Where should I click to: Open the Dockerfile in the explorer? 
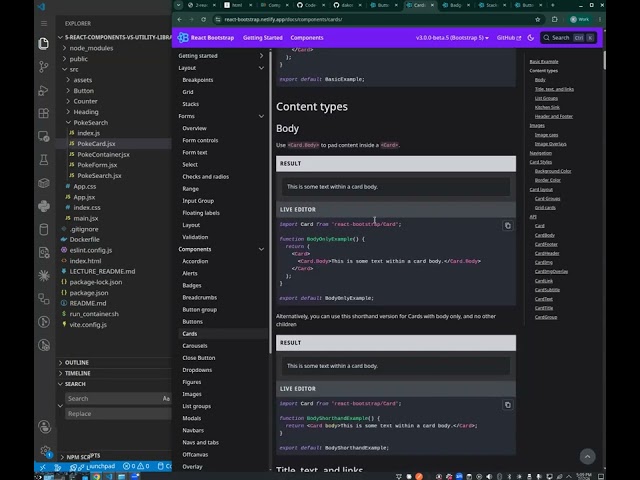click(x=84, y=239)
